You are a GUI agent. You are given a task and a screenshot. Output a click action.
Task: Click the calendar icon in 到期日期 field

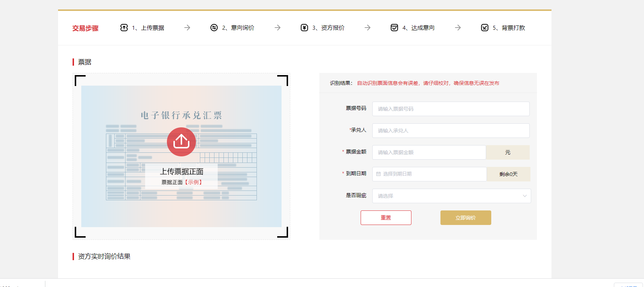(378, 174)
